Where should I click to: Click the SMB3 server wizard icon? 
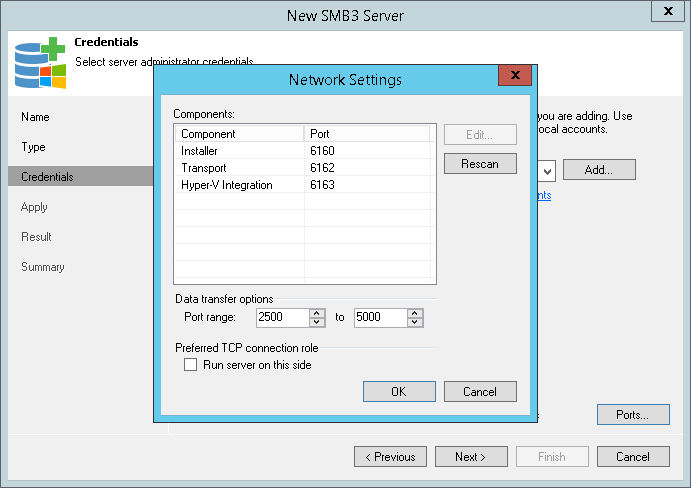40,64
